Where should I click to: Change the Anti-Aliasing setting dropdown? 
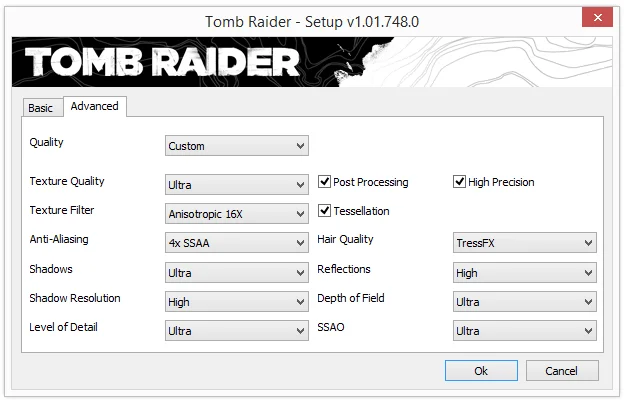[x=237, y=243]
